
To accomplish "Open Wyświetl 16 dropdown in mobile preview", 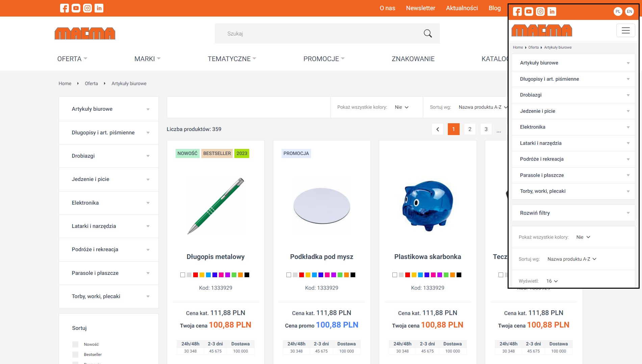I will click(552, 281).
